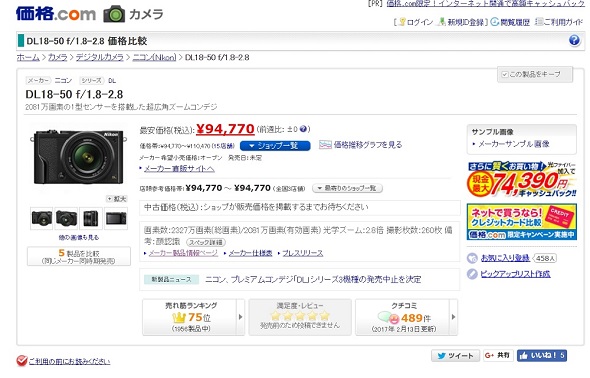Screen dimensions: 590x378
Task: Select third camera thumbnail side view
Action: (x=91, y=218)
